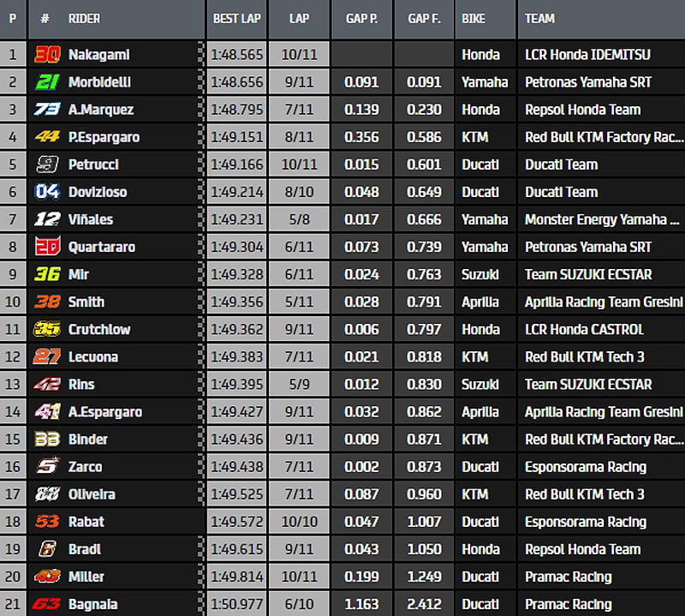Click Crutchlow's number 35 badge

[x=47, y=329]
